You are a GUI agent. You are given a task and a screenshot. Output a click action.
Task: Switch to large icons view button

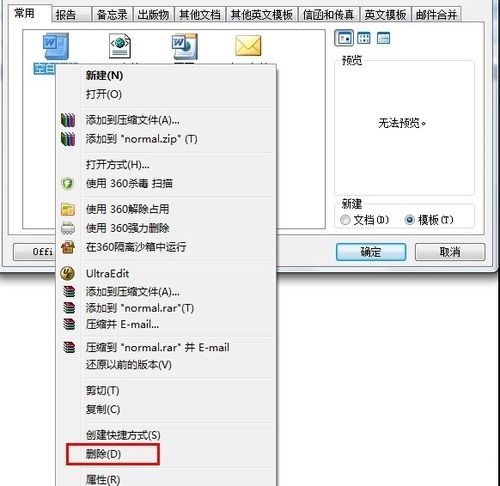(344, 38)
